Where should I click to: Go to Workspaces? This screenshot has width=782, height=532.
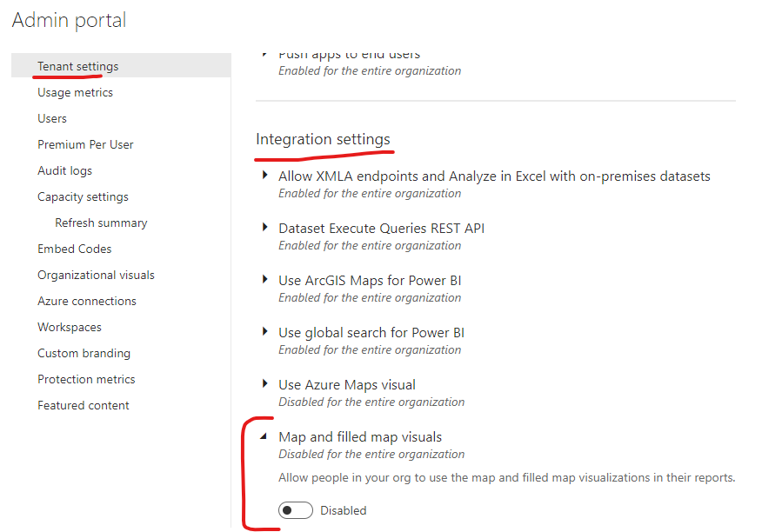tap(70, 327)
